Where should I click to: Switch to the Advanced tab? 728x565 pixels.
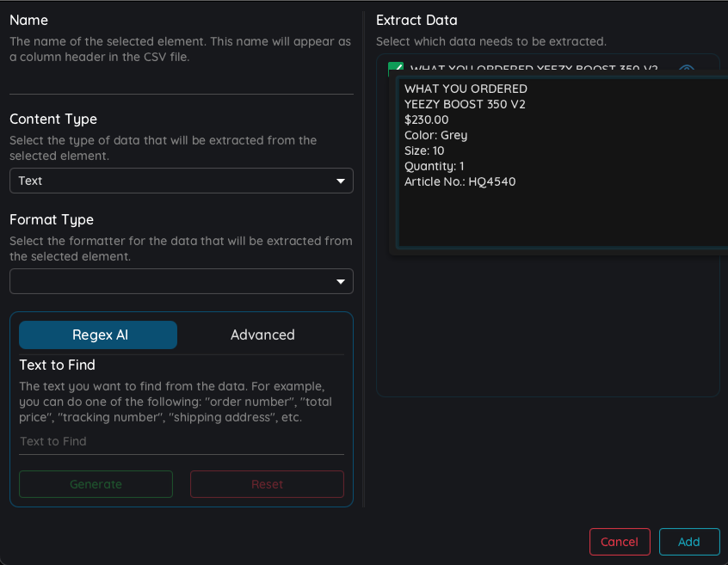pyautogui.click(x=262, y=335)
